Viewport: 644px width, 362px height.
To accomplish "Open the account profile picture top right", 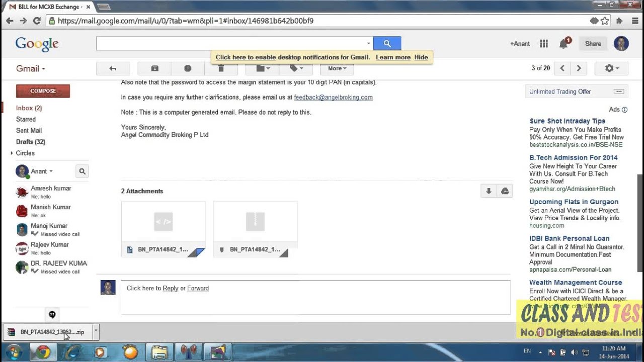I will tap(621, 44).
